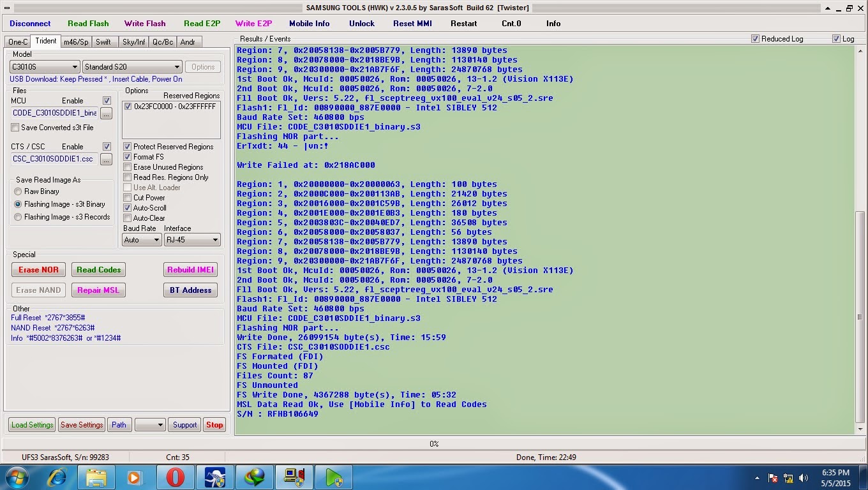Launch Internet Explorer from the taskbar
Viewport: 868px width, 490px height.
click(58, 477)
